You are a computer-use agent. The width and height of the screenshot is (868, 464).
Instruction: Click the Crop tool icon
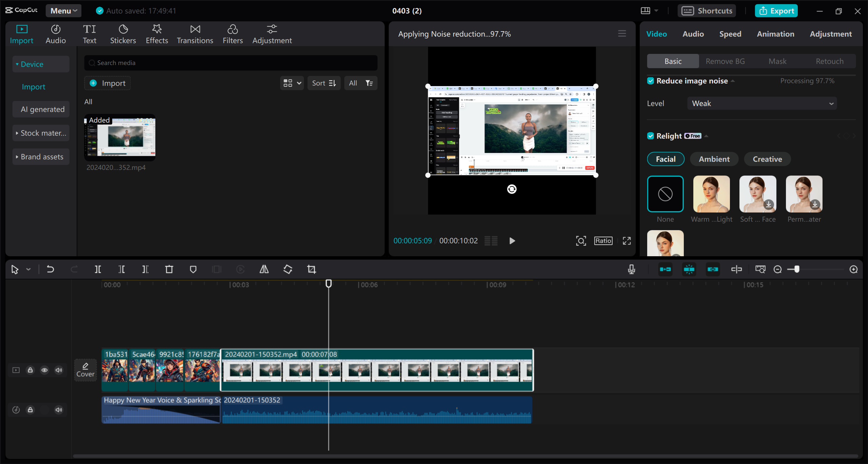click(311, 269)
